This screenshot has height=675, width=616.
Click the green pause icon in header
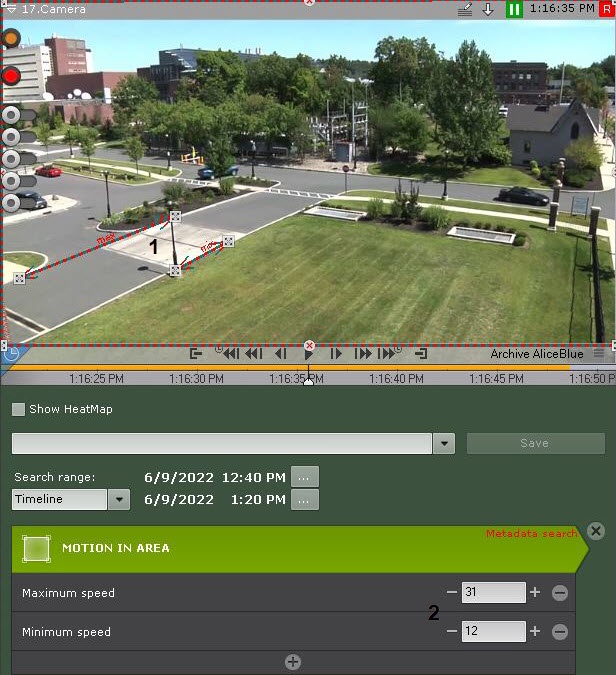coord(514,9)
